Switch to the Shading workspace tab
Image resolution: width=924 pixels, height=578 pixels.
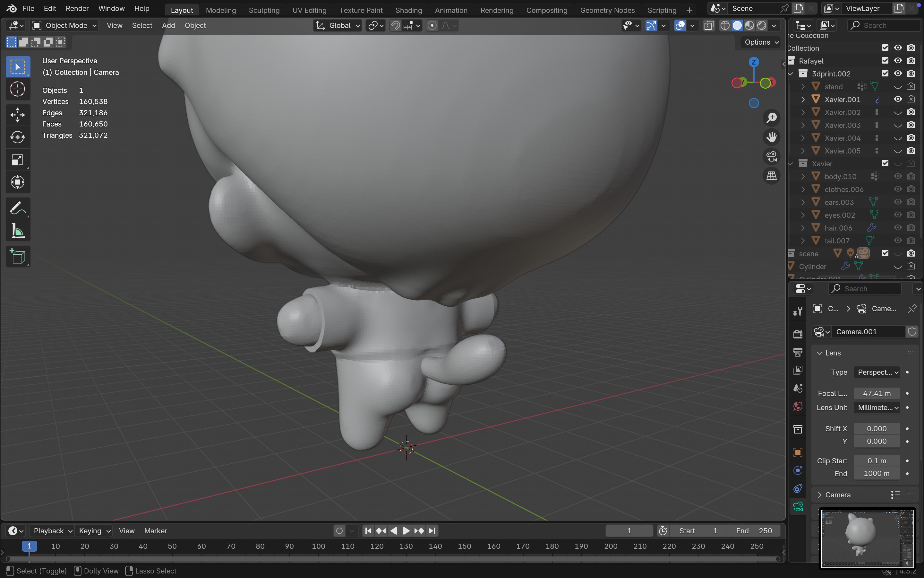pos(408,10)
